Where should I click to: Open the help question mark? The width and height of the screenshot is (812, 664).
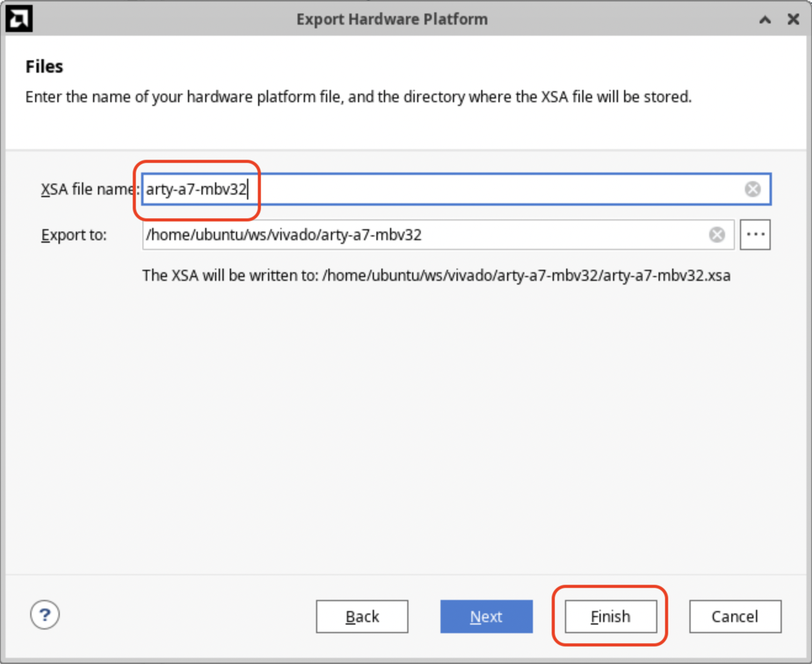click(45, 615)
